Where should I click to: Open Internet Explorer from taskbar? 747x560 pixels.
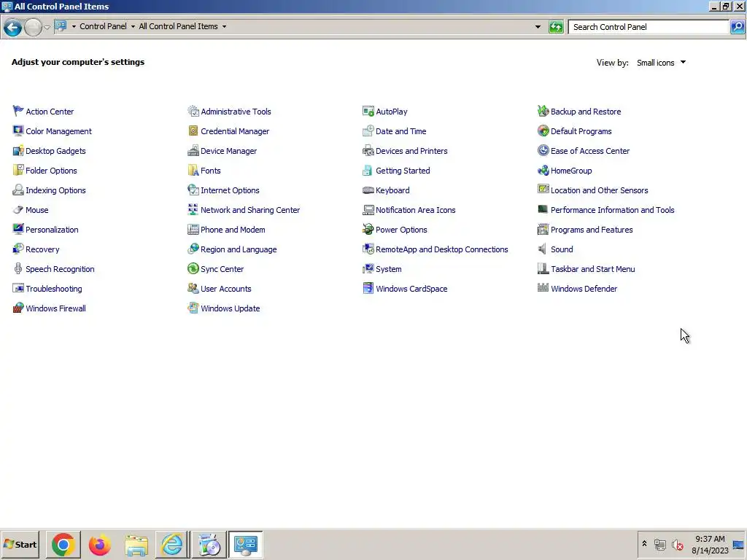coord(172,544)
